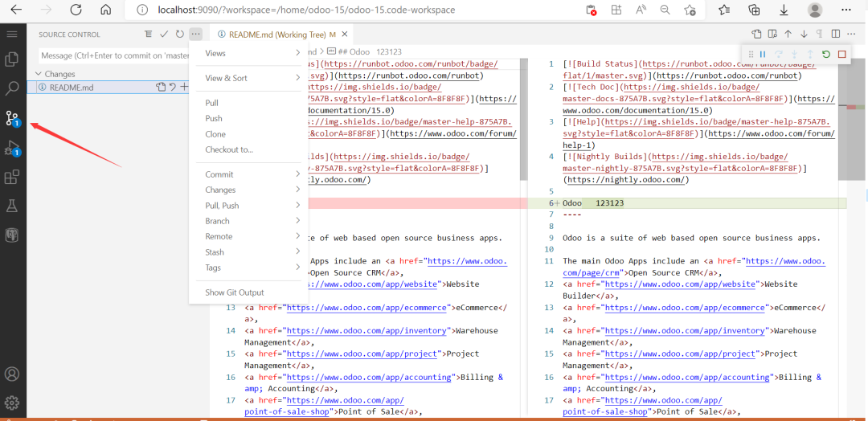The image size is (868, 421).
Task: Expand the Tags submenu
Action: [x=248, y=268]
